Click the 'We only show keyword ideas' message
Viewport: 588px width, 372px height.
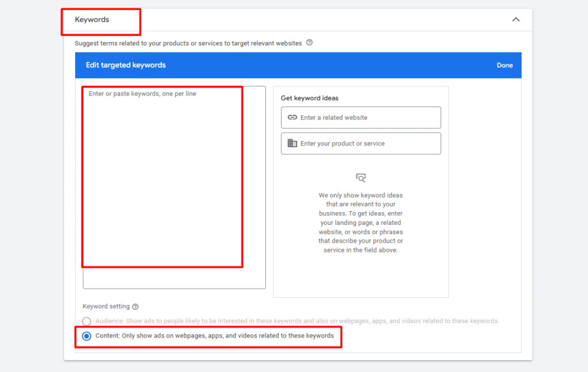(x=361, y=223)
